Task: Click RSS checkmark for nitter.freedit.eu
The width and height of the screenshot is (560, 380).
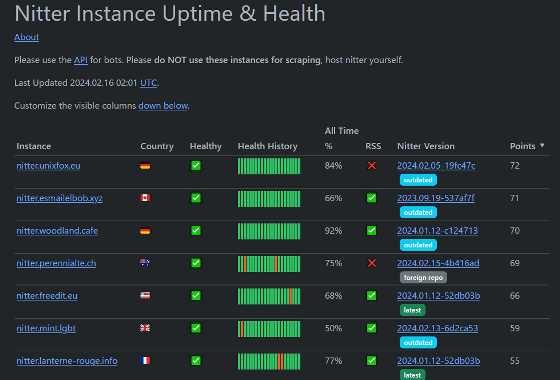Action: tap(371, 295)
